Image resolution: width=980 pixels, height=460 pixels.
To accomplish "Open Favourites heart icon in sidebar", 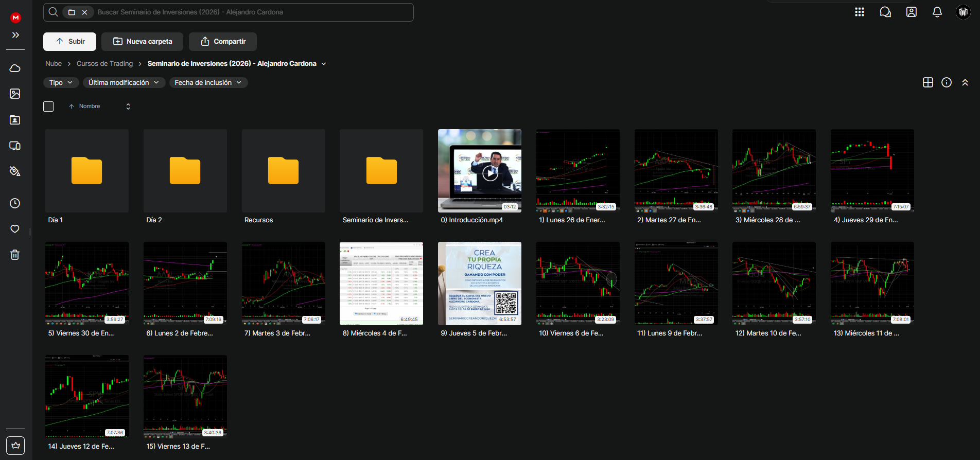I will click(15, 229).
